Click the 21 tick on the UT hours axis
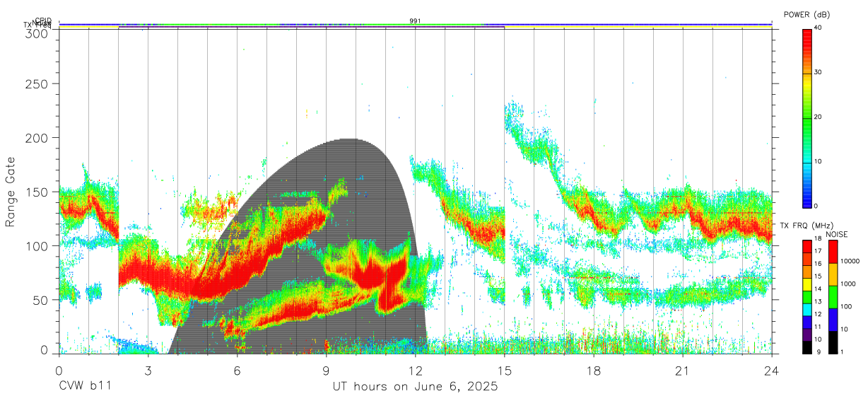The height and width of the screenshot is (401, 868). [x=683, y=371]
